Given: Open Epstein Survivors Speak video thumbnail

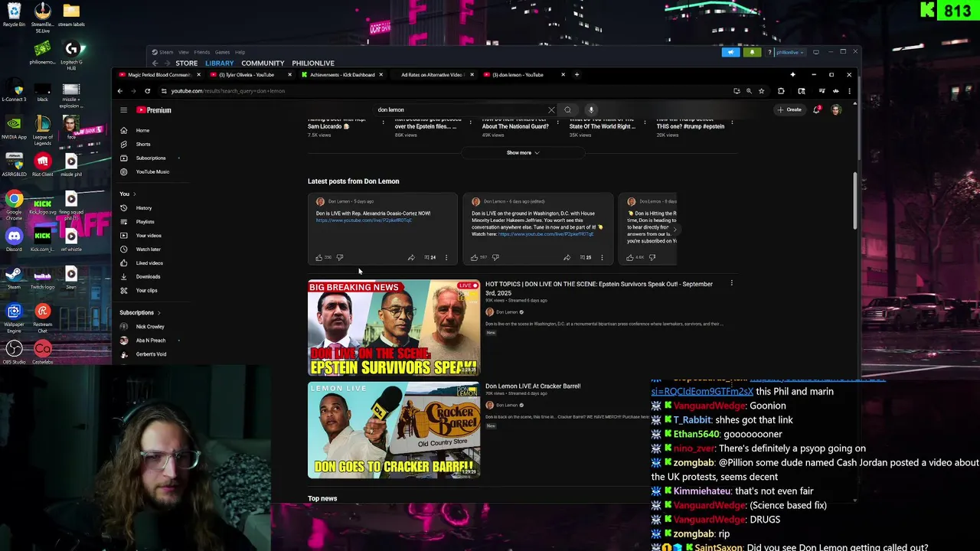Looking at the screenshot, I should pyautogui.click(x=394, y=328).
